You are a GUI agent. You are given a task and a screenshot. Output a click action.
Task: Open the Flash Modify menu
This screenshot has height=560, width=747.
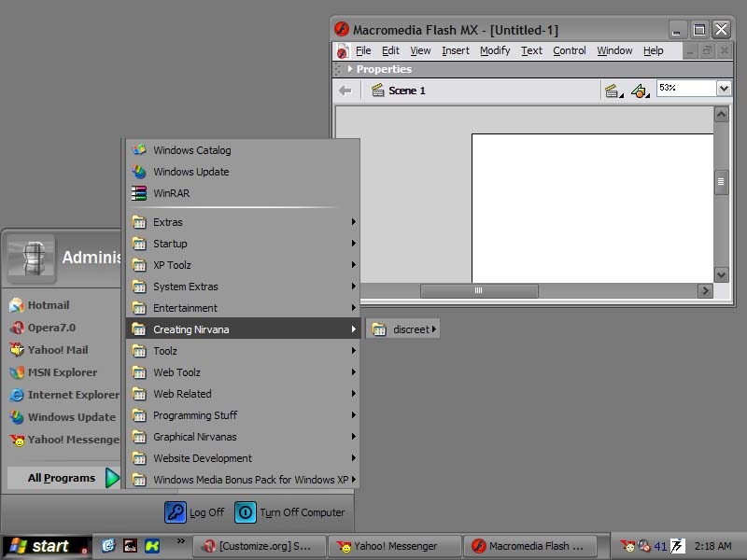[x=495, y=50]
